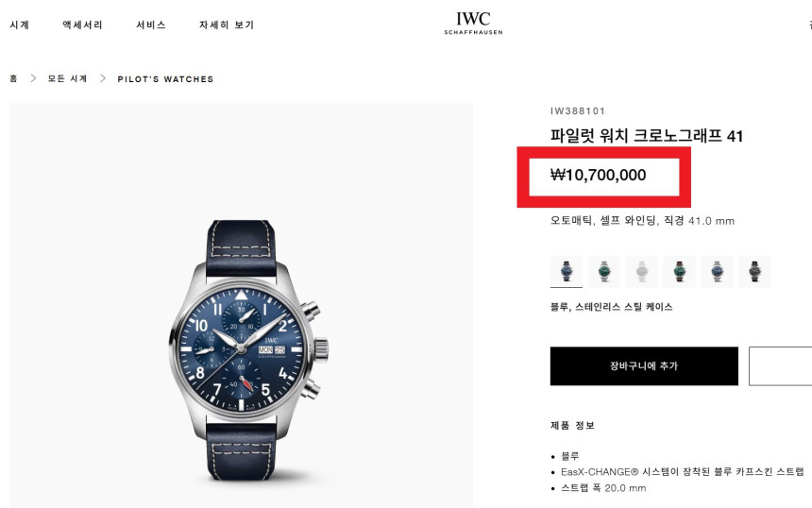Open 모든 시계 breadcrumb link
Image resolution: width=812 pixels, height=508 pixels.
[67, 78]
